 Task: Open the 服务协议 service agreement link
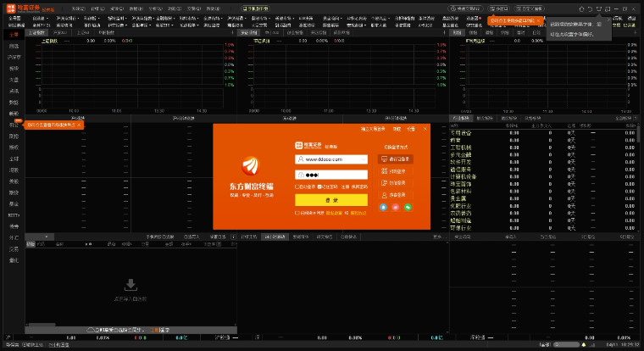pyautogui.click(x=358, y=213)
